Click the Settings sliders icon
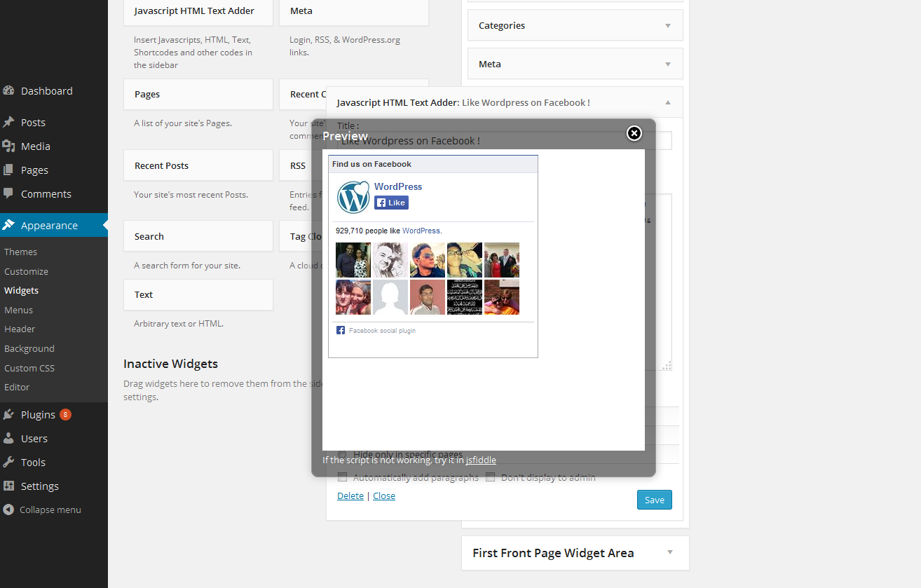Image resolution: width=921 pixels, height=588 pixels. (x=8, y=486)
